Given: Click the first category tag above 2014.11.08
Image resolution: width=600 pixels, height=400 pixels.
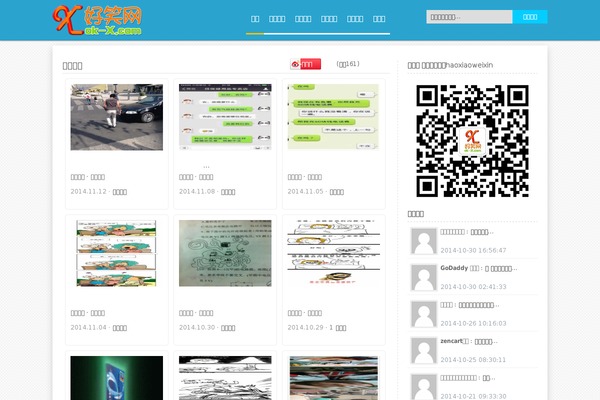Looking at the screenshot, I should (x=186, y=177).
